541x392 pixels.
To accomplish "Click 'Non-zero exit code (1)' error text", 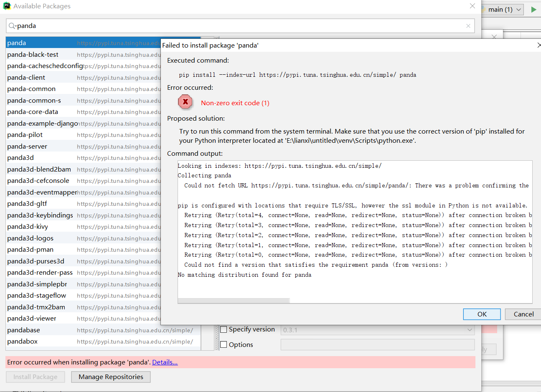I will coord(235,103).
